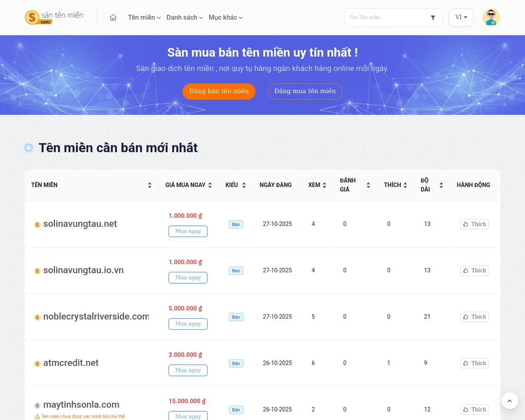Click the length value 21
Image resolution: width=525 pixels, height=420 pixels.
pos(427,317)
